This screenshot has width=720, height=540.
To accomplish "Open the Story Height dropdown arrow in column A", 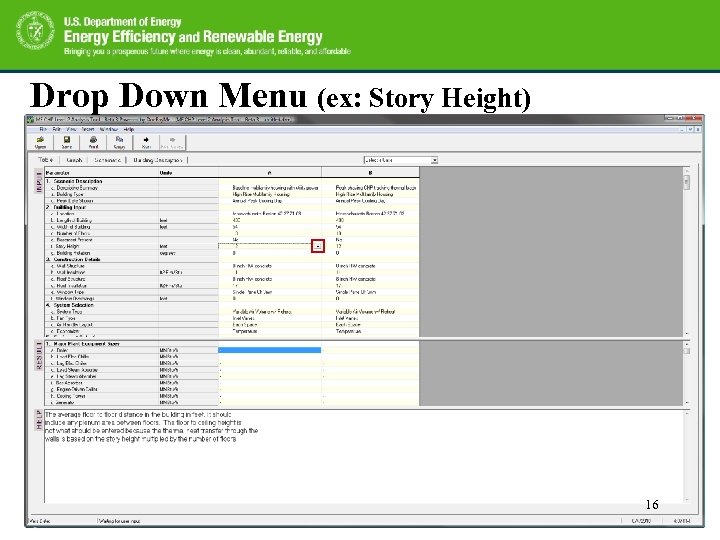I will click(x=318, y=246).
